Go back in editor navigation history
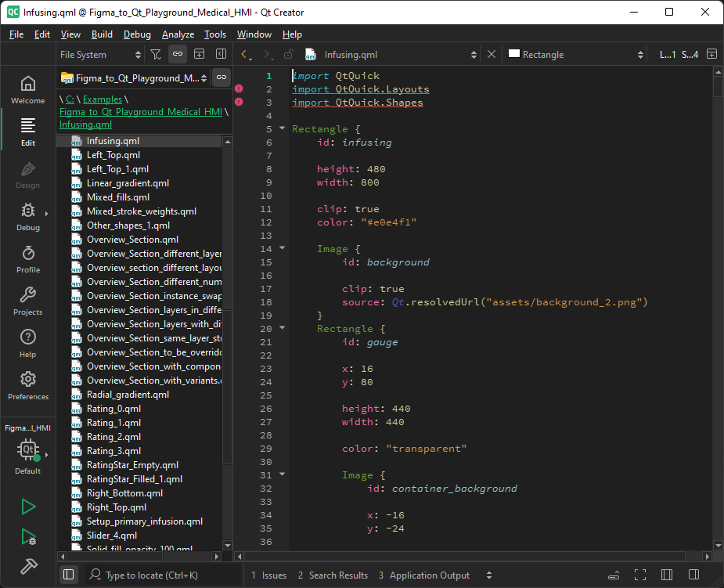 (x=245, y=55)
